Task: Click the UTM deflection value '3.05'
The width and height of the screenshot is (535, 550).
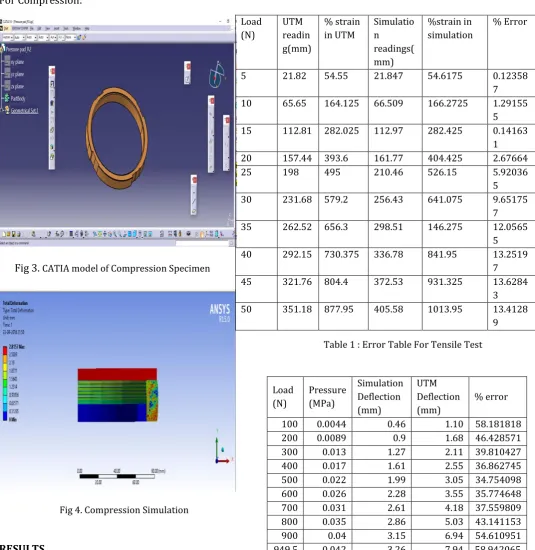Action: tap(454, 480)
